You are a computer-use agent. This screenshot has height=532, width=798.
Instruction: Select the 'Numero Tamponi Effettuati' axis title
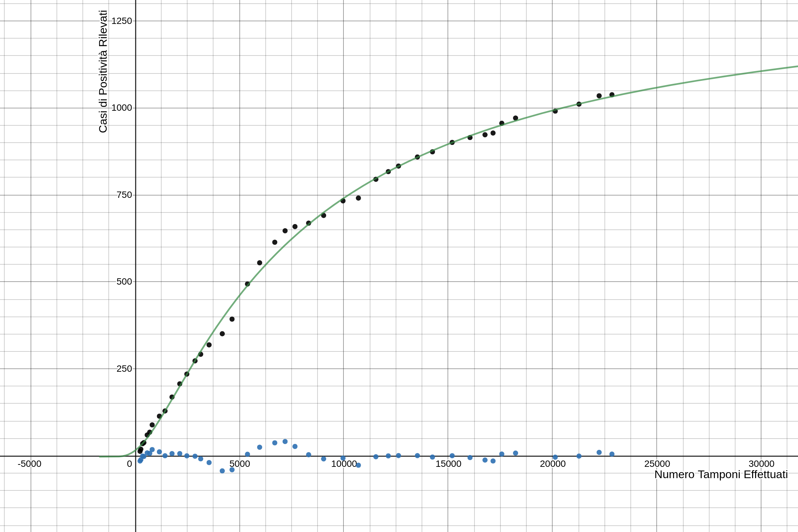tap(721, 475)
